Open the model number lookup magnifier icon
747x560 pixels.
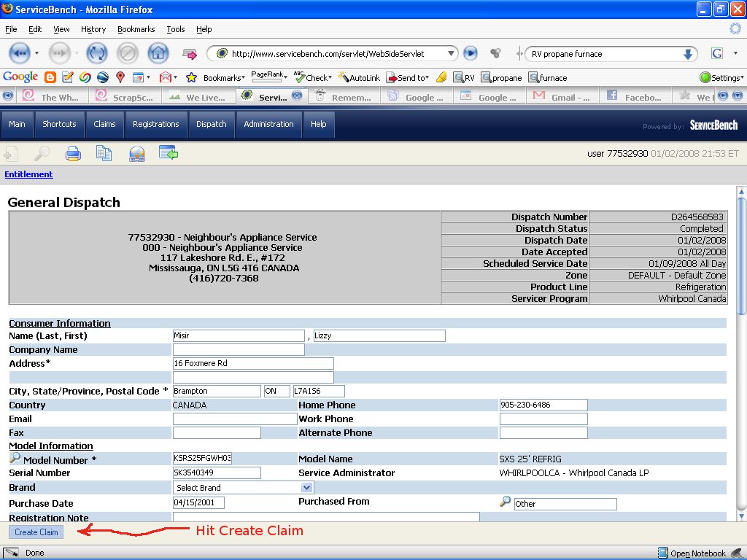pyautogui.click(x=15, y=458)
